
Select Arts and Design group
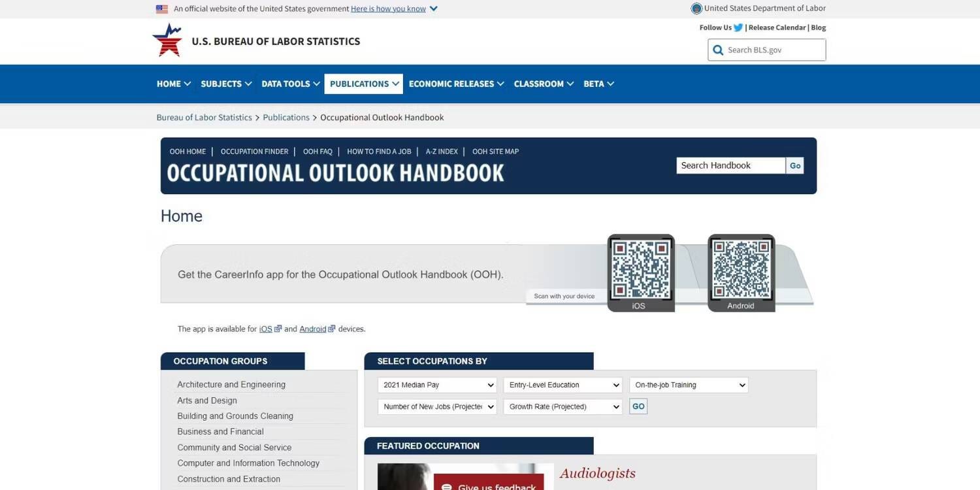(207, 400)
